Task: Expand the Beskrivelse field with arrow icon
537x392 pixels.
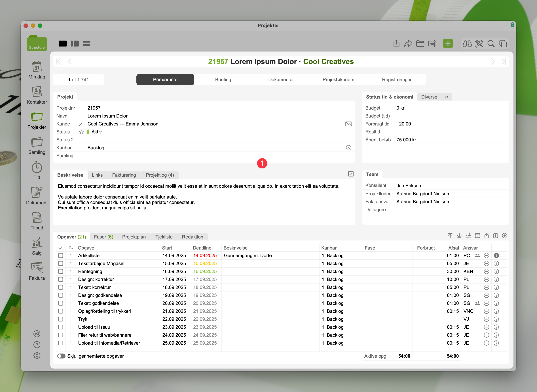Action: click(351, 174)
